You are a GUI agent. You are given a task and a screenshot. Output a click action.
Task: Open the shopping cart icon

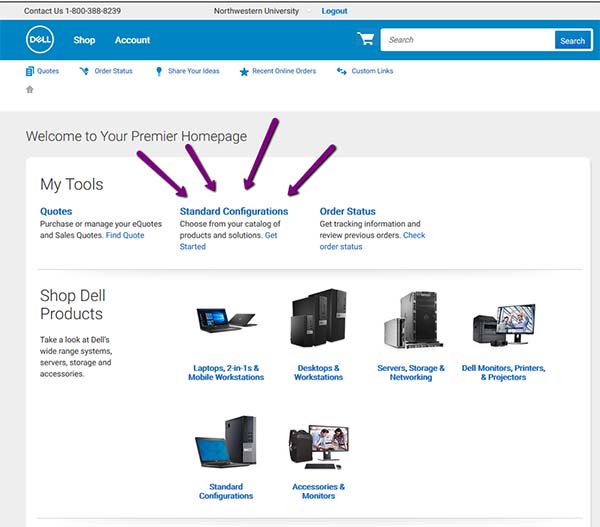pos(366,39)
